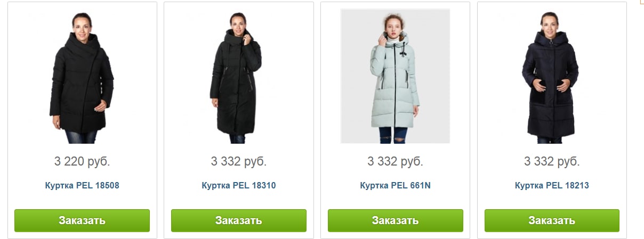Click the jeans of the PEL 661N model

click(x=393, y=135)
